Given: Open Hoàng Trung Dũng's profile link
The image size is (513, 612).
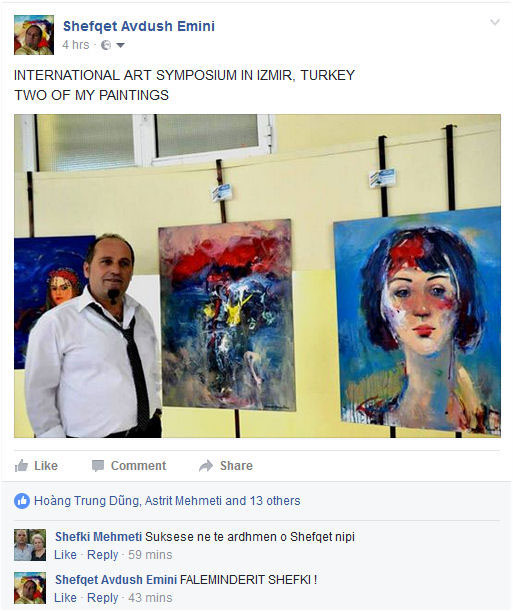Looking at the screenshot, I should click(x=87, y=501).
